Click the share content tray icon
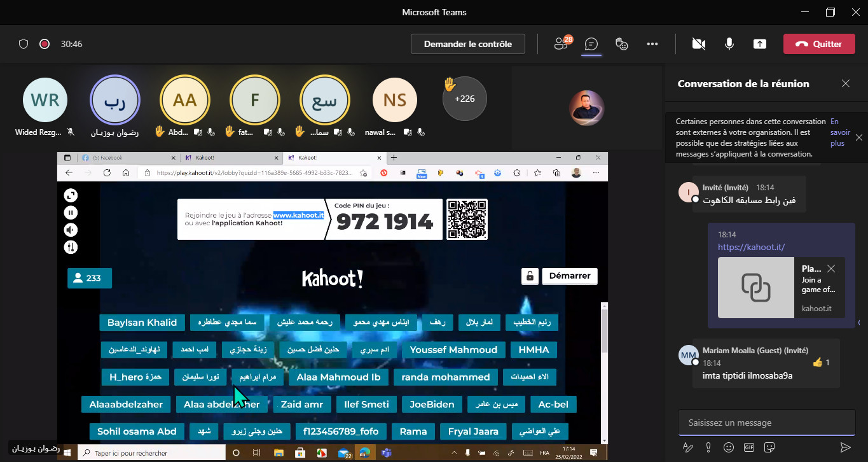868x462 pixels. [x=760, y=44]
